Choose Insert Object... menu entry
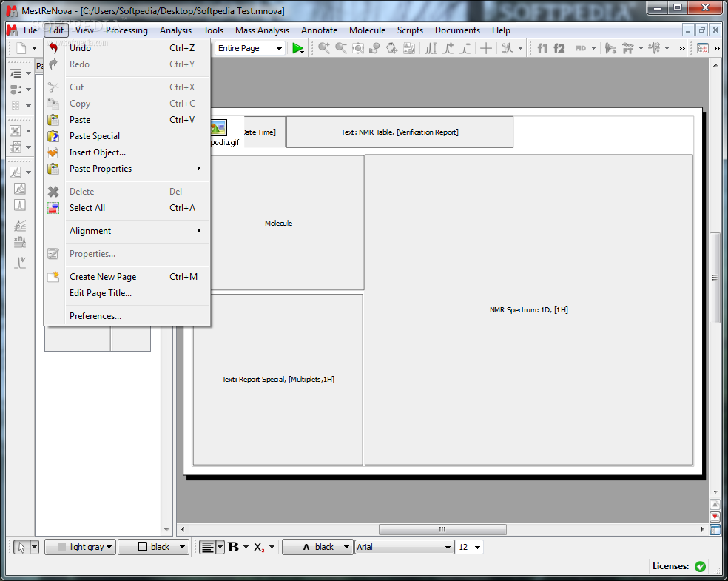728x581 pixels. coord(128,152)
